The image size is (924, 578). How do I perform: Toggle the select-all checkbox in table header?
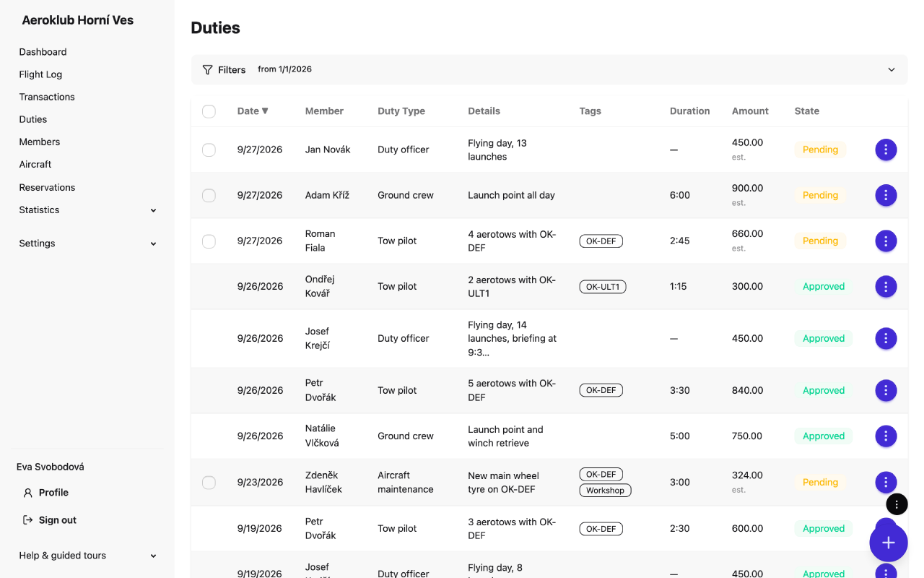[209, 111]
